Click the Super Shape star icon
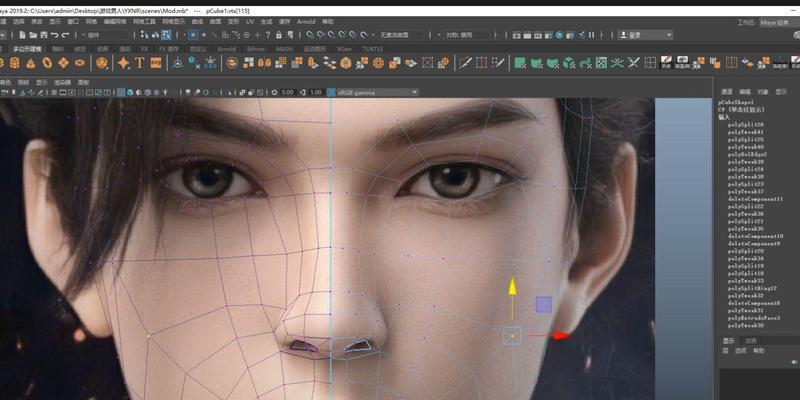The height and width of the screenshot is (400, 800). (123, 63)
